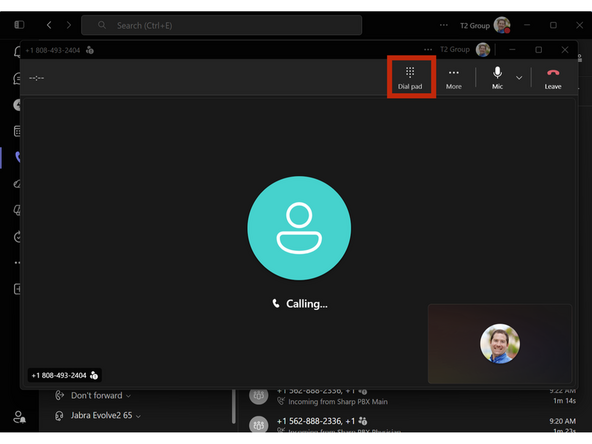Select the 9:20 AM call history entry
This screenshot has height=444, width=592.
412,424
